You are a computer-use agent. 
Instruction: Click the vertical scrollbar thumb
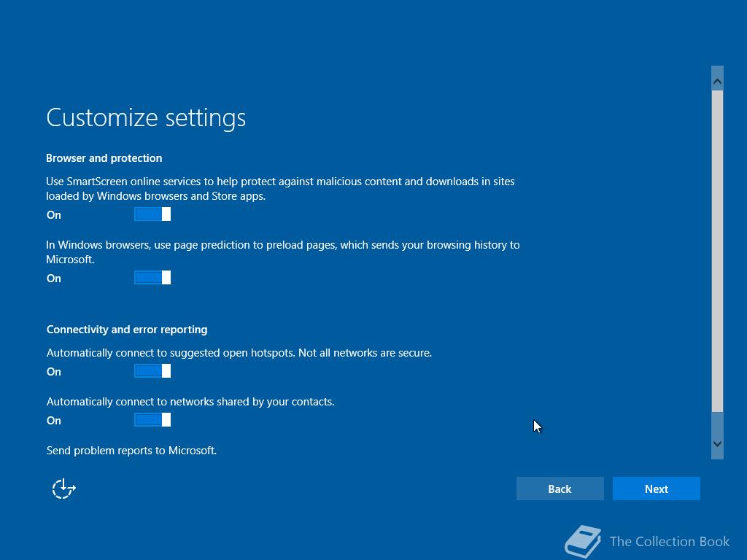pos(717,251)
